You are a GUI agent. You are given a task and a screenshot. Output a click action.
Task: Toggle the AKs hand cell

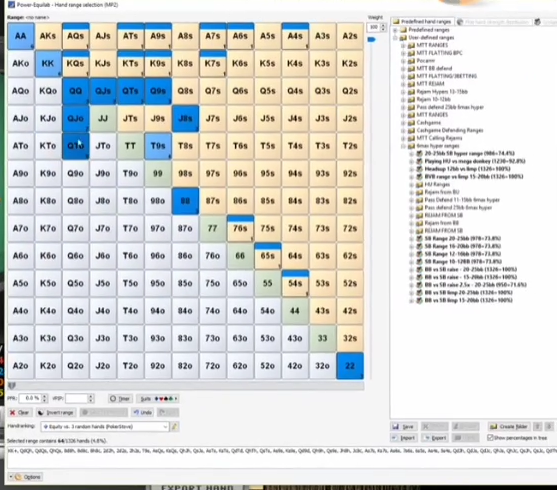(x=48, y=36)
